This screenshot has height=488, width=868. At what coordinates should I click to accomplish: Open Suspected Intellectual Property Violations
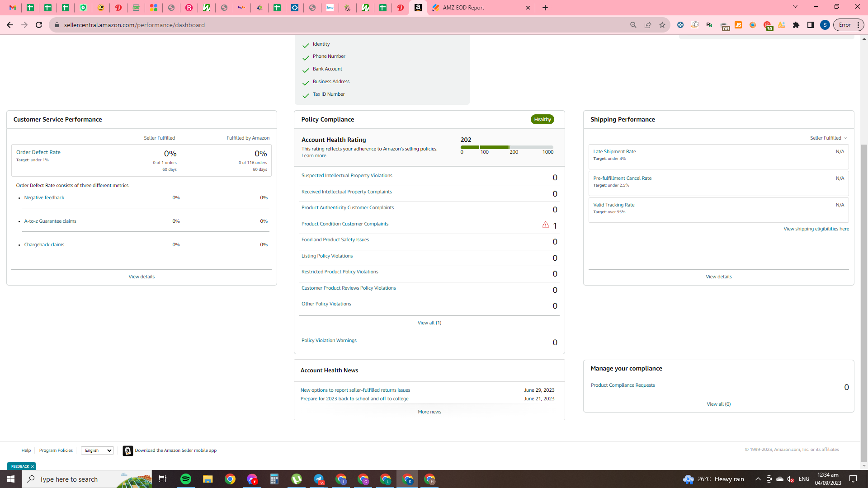[347, 176]
